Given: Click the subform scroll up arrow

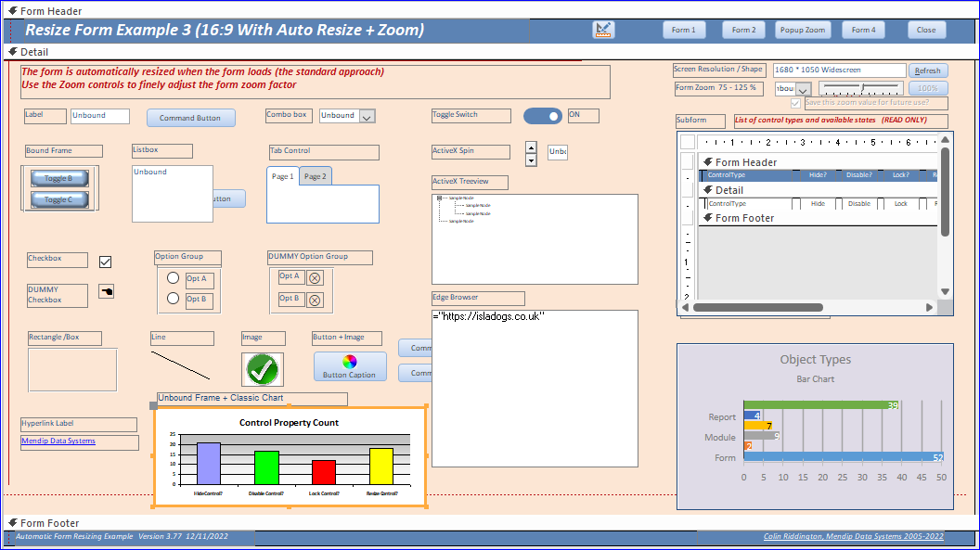Looking at the screenshot, I should [x=945, y=139].
